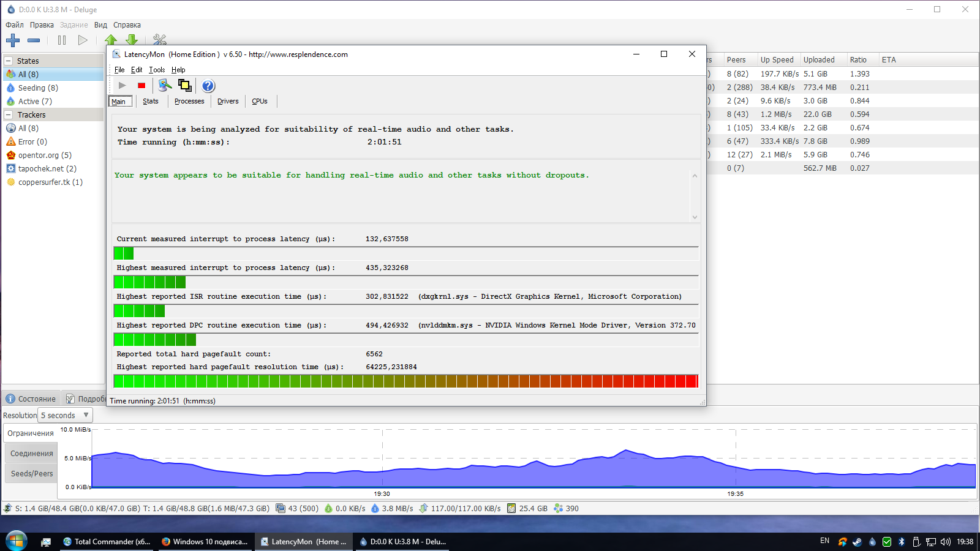
Task: Click the Remove torrent minus icon in Deluge
Action: point(34,40)
